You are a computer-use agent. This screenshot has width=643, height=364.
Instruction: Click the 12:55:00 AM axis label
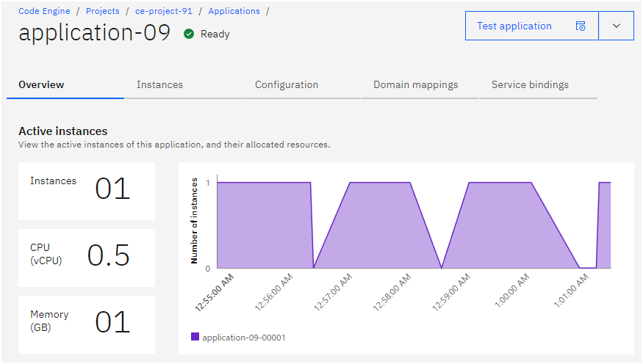[214, 292]
